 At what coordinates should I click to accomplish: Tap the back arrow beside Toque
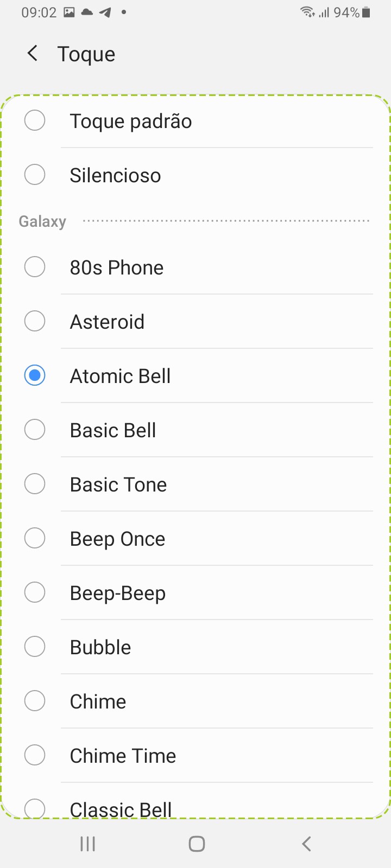[33, 54]
